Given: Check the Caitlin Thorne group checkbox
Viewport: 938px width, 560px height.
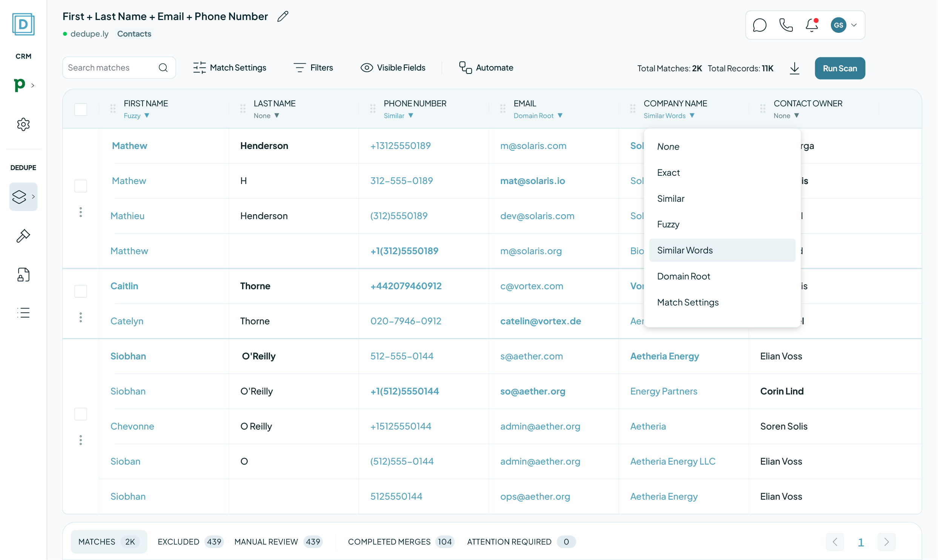Looking at the screenshot, I should pos(81,292).
